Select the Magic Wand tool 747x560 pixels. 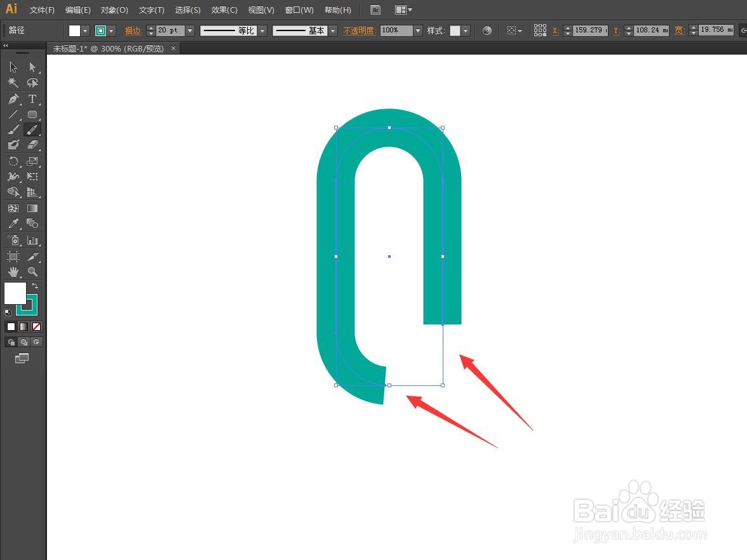[13, 83]
